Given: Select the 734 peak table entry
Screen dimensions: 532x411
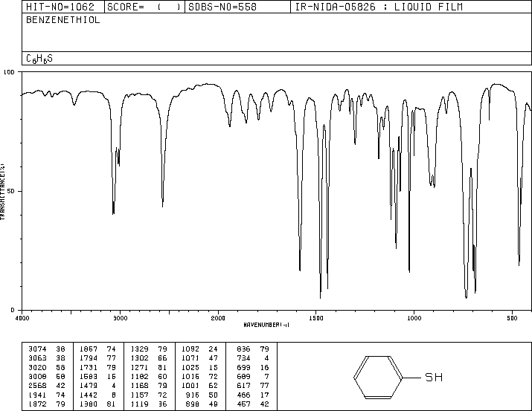Looking at the screenshot, I should click(x=252, y=358).
